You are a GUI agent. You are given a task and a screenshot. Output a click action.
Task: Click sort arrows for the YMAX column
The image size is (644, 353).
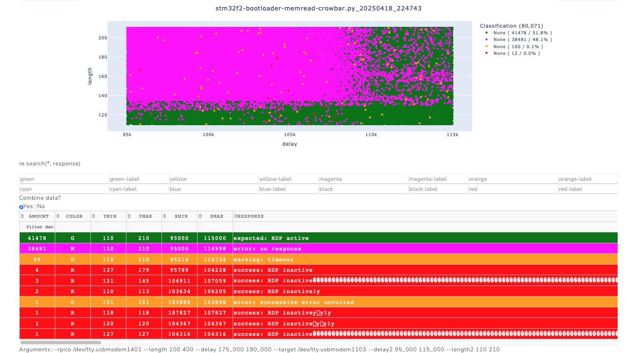tap(129, 216)
